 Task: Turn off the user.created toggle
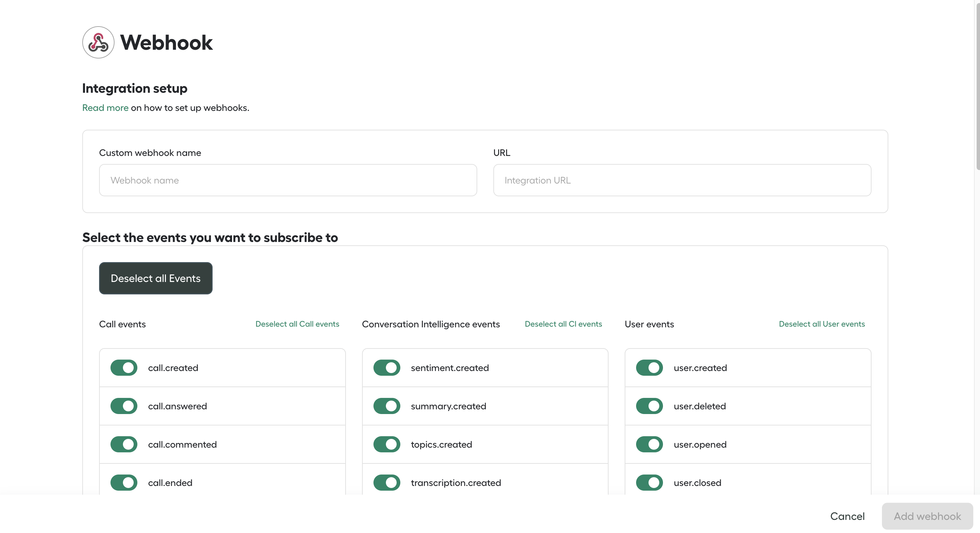pyautogui.click(x=649, y=367)
